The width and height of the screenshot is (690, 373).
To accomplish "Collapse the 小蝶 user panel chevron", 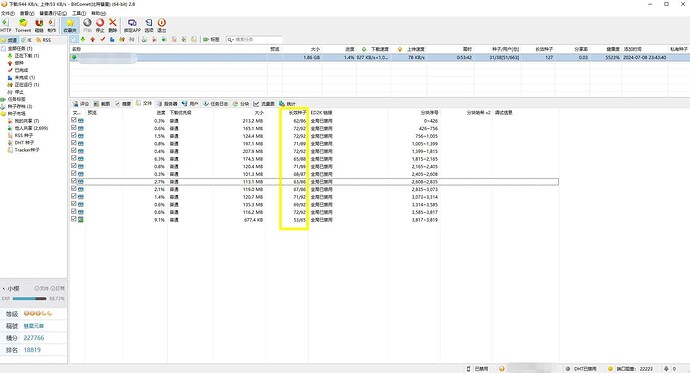I will coord(4,289).
